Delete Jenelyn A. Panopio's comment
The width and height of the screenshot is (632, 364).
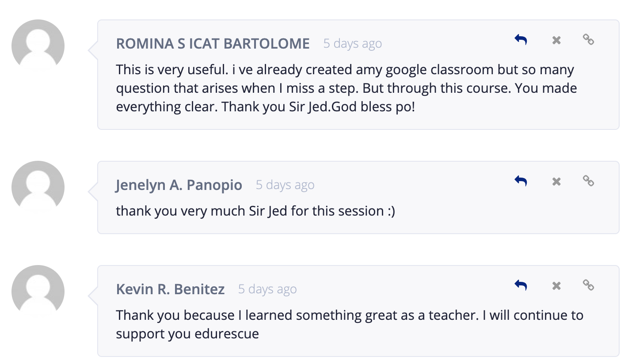click(556, 182)
